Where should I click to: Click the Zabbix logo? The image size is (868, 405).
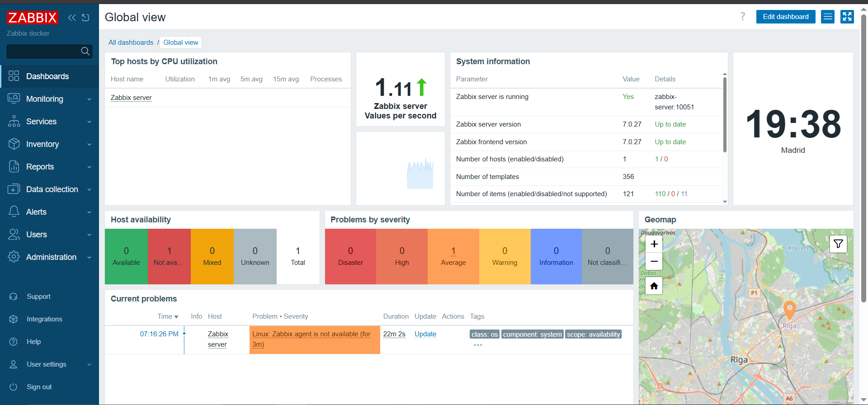[x=33, y=18]
